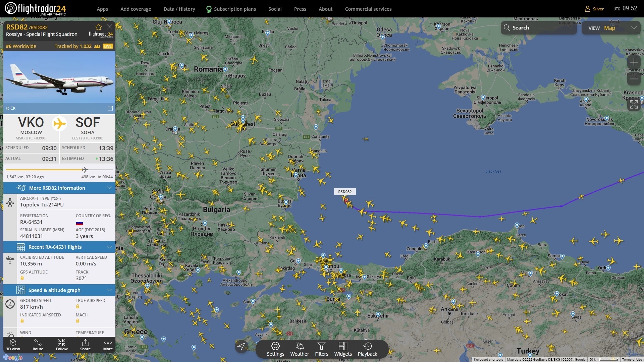
Task: Open the Silver account menu
Action: pos(594,9)
